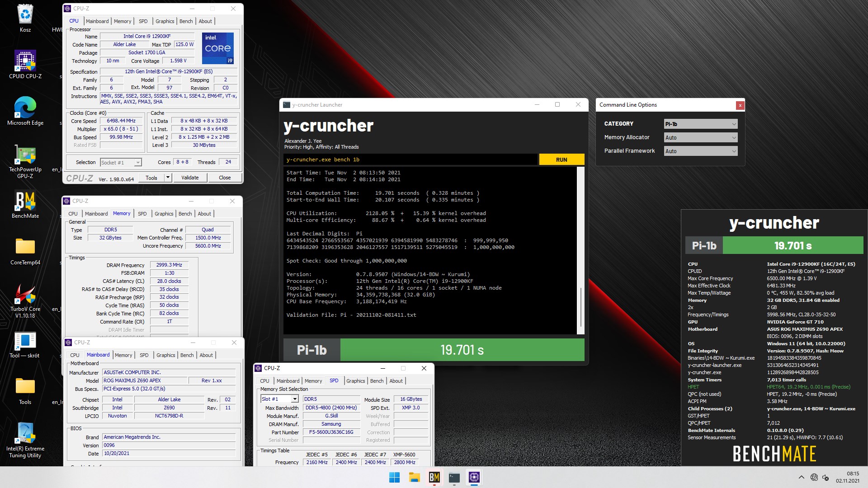Click CPU-Z title icon in SPD window
868x488 pixels.
(258, 368)
